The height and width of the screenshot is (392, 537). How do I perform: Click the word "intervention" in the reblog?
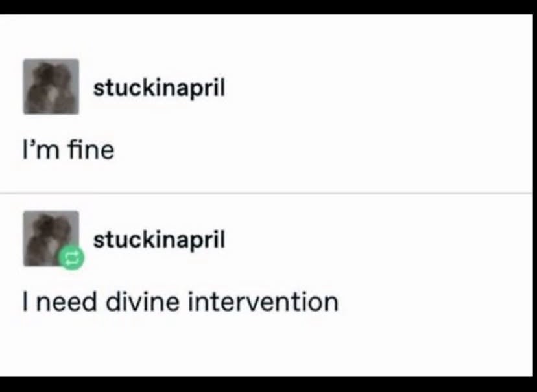tap(263, 302)
